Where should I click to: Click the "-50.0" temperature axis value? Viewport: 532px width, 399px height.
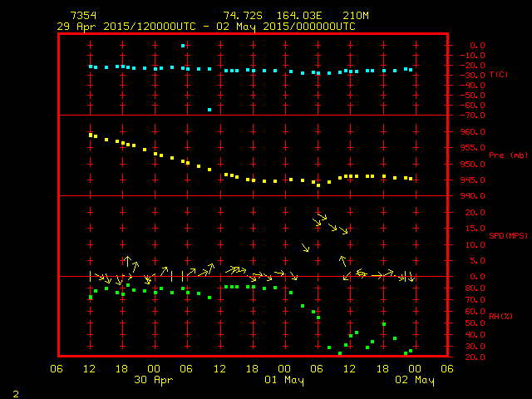[x=472, y=96]
